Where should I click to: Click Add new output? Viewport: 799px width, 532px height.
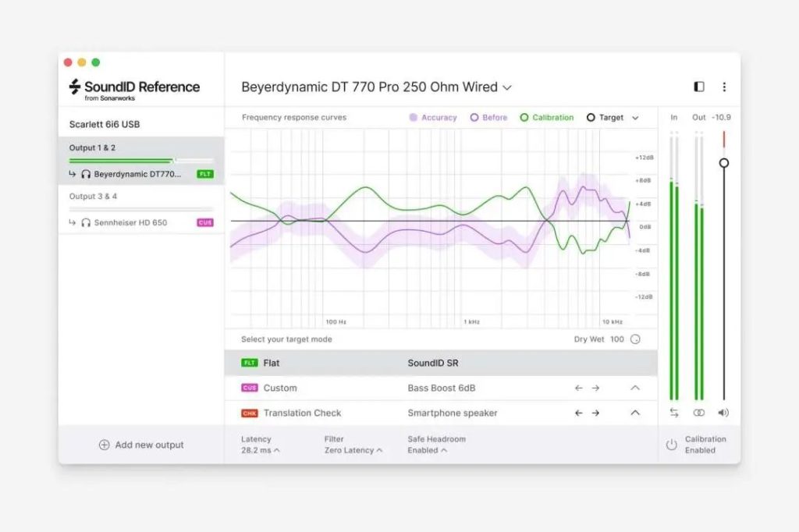141,445
